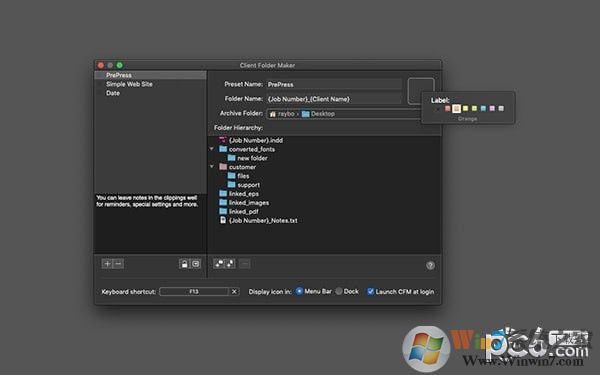The width and height of the screenshot is (600, 375).
Task: Remove selected preset with minus button
Action: tap(118, 264)
